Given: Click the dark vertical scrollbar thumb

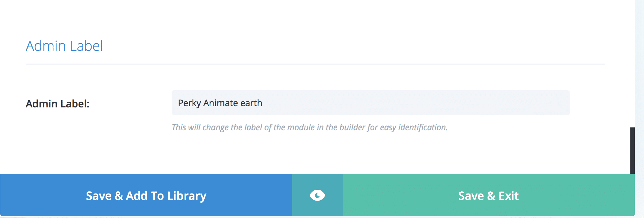Looking at the screenshot, I should 633,151.
